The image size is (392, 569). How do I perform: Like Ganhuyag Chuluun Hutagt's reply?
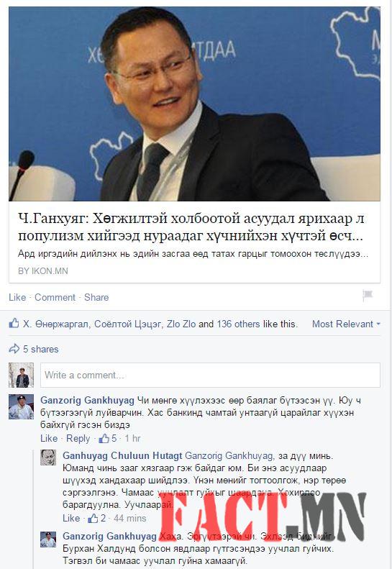coord(71,518)
